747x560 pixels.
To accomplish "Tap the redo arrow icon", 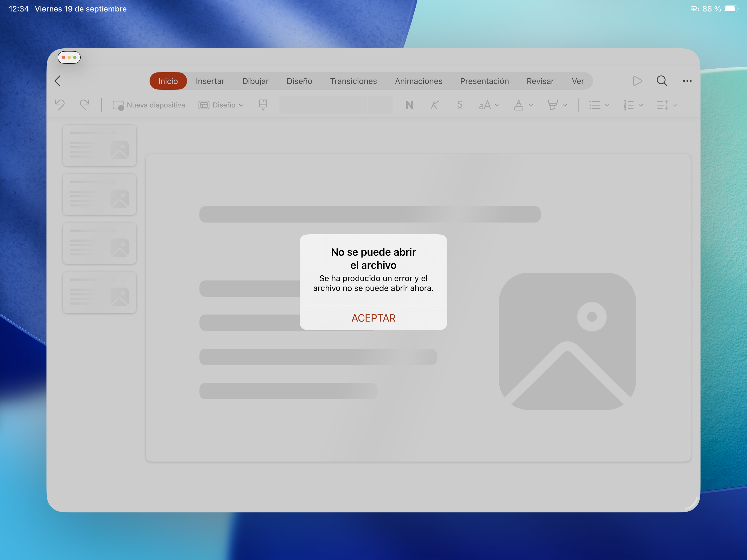I will point(84,105).
